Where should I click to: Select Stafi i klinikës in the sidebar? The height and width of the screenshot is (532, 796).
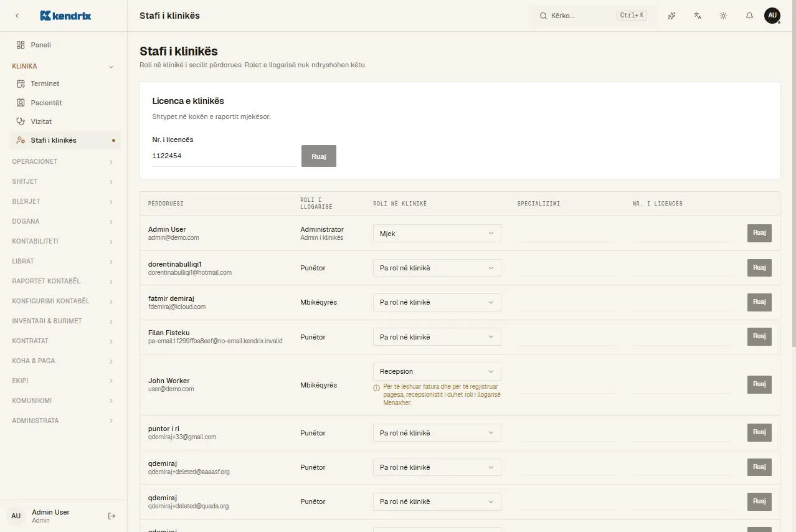pos(64,140)
